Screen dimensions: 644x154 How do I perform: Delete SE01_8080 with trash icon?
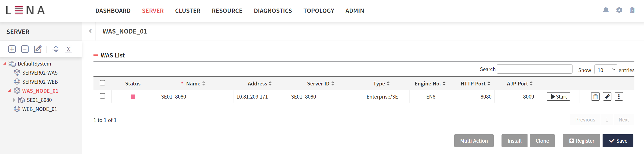tap(595, 97)
